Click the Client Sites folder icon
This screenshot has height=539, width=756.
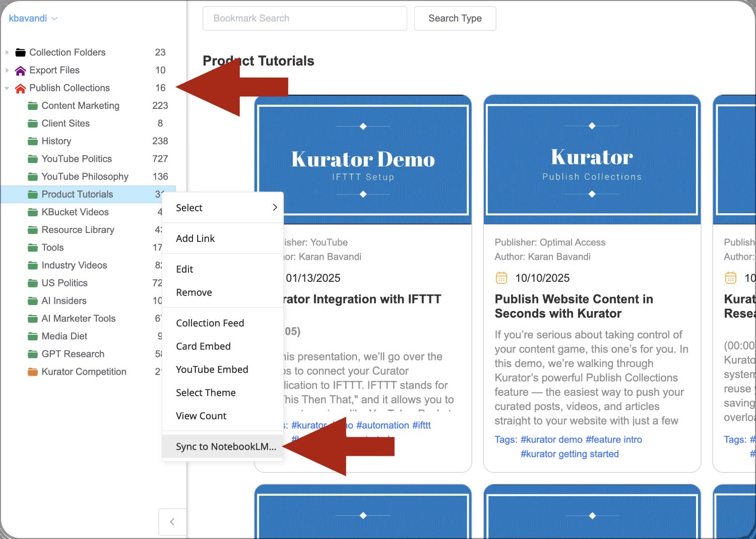point(33,124)
